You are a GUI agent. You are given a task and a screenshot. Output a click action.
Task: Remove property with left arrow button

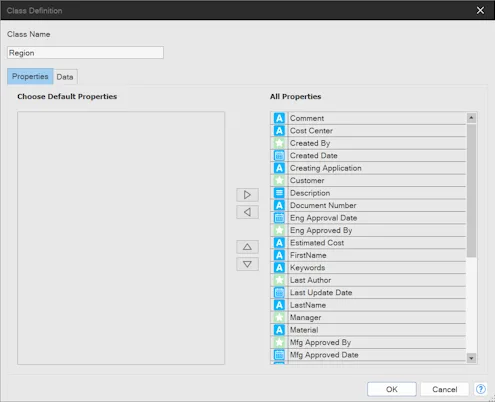point(247,212)
